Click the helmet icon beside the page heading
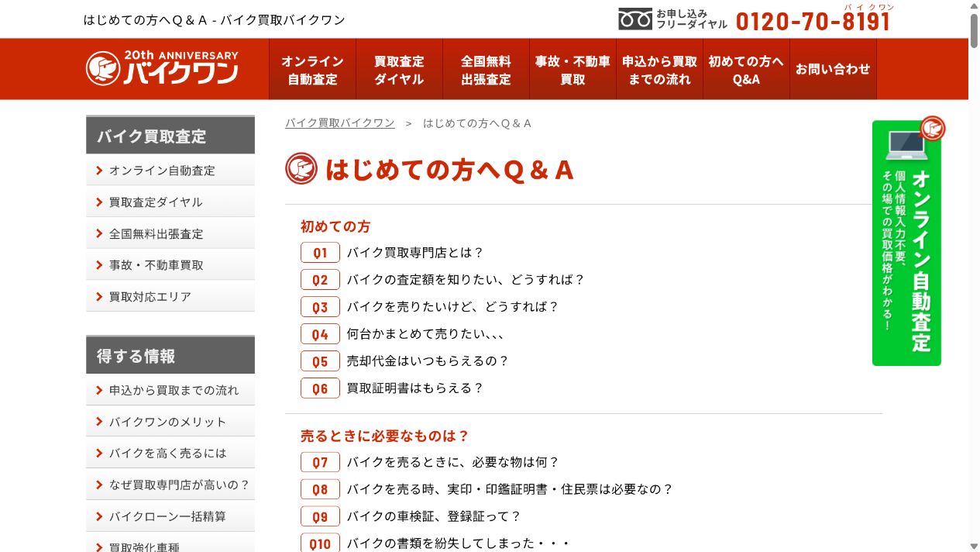 pos(301,168)
